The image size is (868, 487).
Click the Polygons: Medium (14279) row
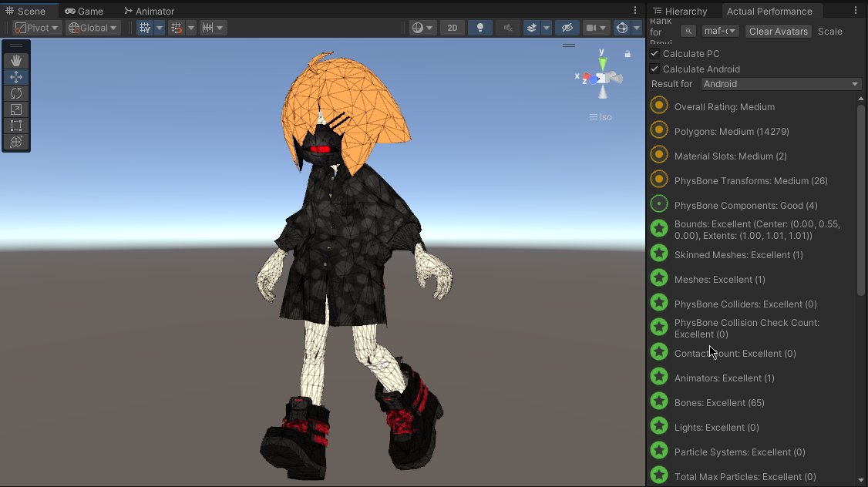[752, 131]
